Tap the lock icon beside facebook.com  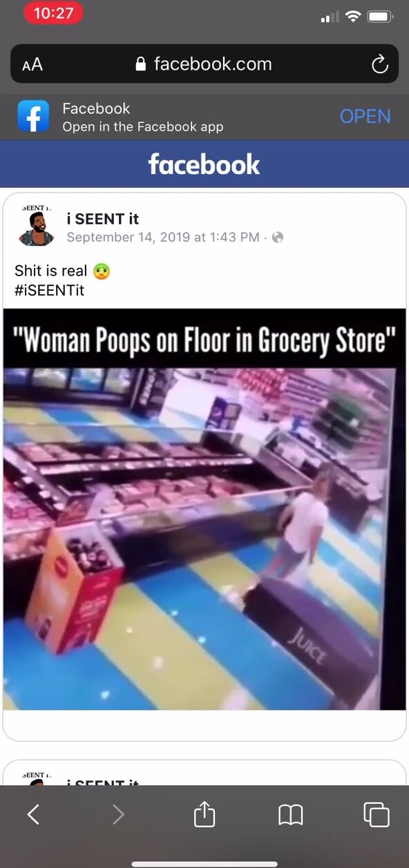[x=141, y=65]
